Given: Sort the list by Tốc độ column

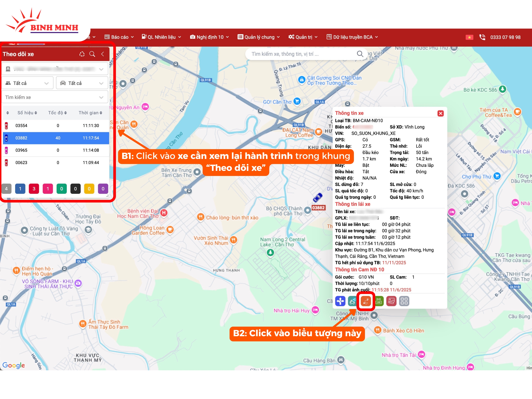Looking at the screenshot, I should (57, 113).
